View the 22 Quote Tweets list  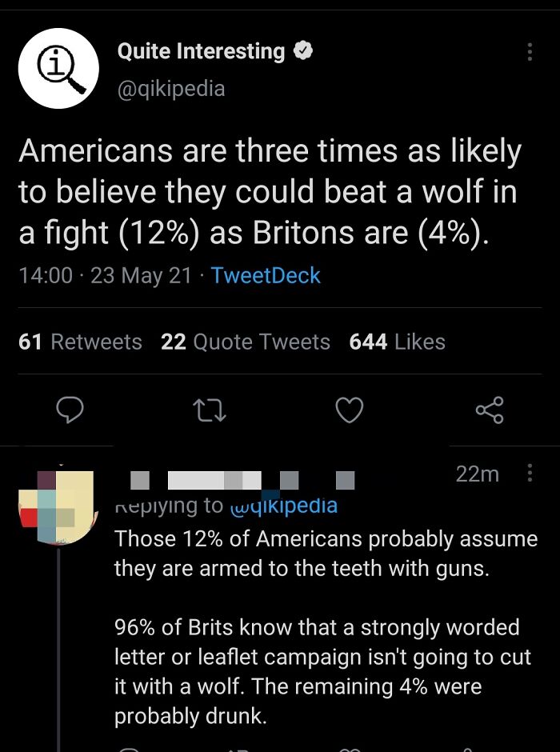click(245, 342)
